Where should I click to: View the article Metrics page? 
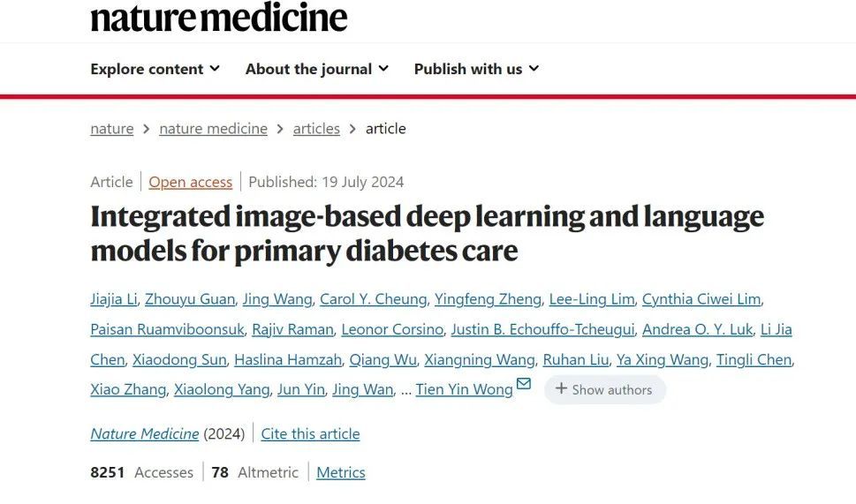click(x=341, y=472)
